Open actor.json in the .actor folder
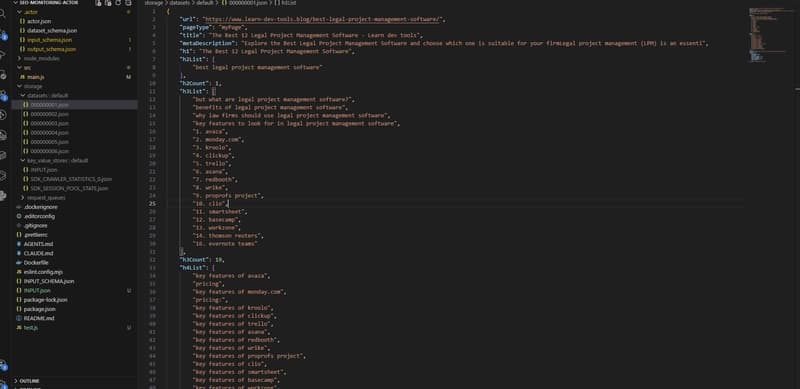 tap(39, 21)
